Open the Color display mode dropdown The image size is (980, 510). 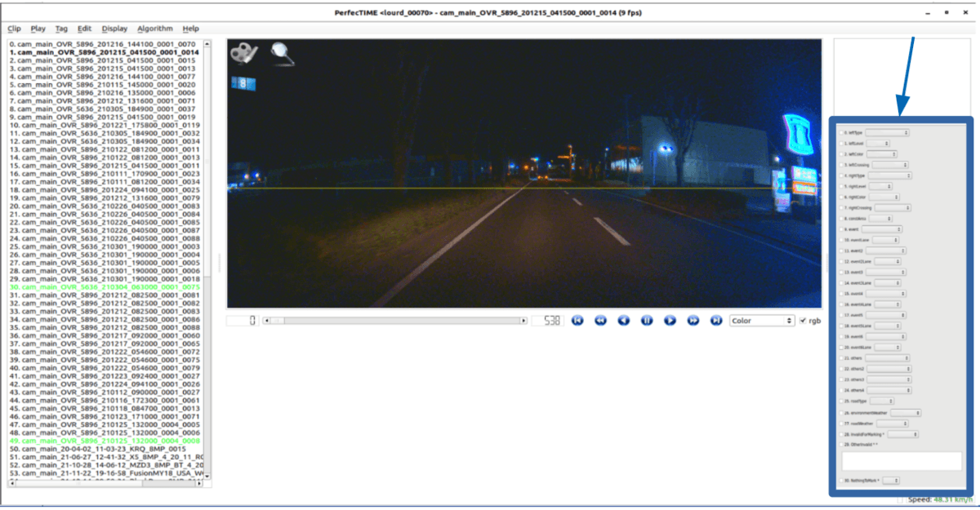click(762, 321)
